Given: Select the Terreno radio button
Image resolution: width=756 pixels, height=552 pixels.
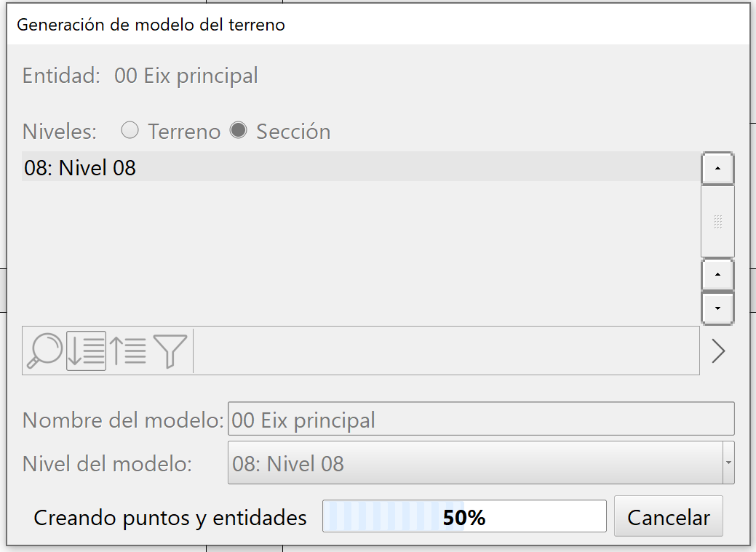Looking at the screenshot, I should 130,131.
